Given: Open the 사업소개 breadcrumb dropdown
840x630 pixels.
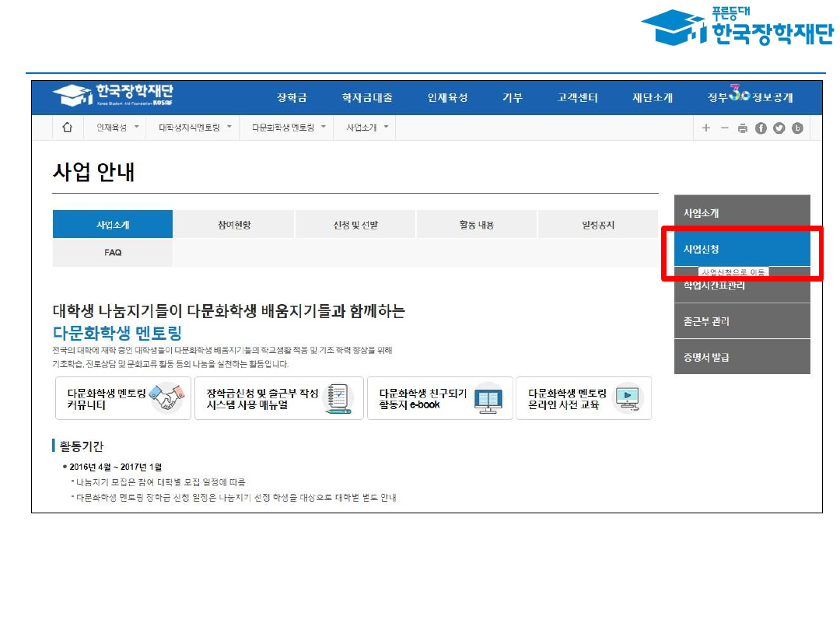Looking at the screenshot, I should coord(367,128).
